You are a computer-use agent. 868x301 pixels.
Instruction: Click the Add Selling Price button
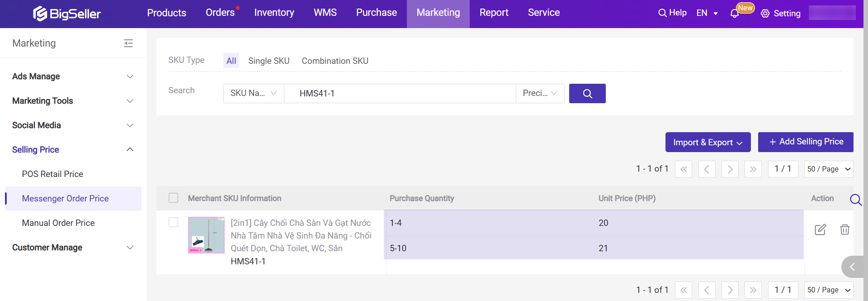805,142
